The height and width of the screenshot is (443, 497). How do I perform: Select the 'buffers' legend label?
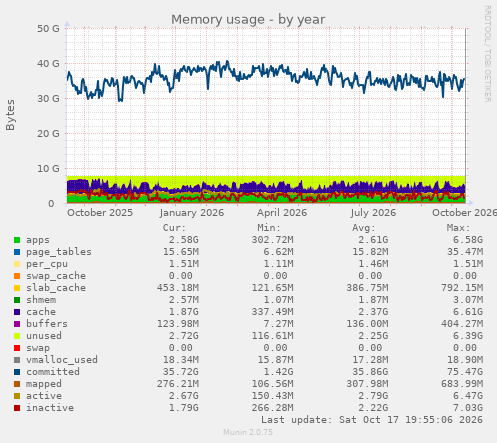pos(47,324)
